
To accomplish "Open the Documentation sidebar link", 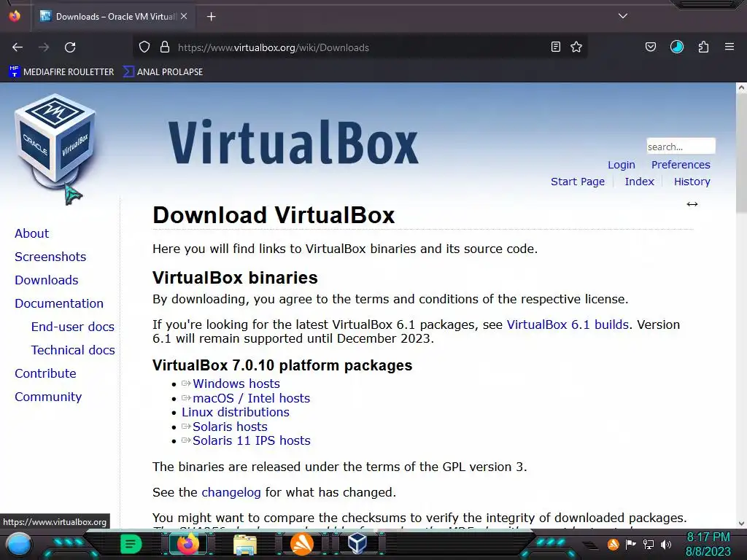I will pyautogui.click(x=59, y=303).
